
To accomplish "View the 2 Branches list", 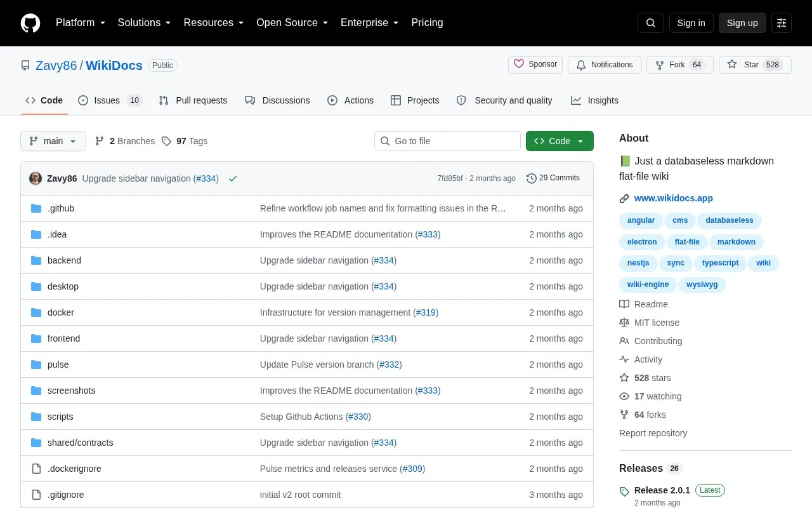I will tap(125, 141).
